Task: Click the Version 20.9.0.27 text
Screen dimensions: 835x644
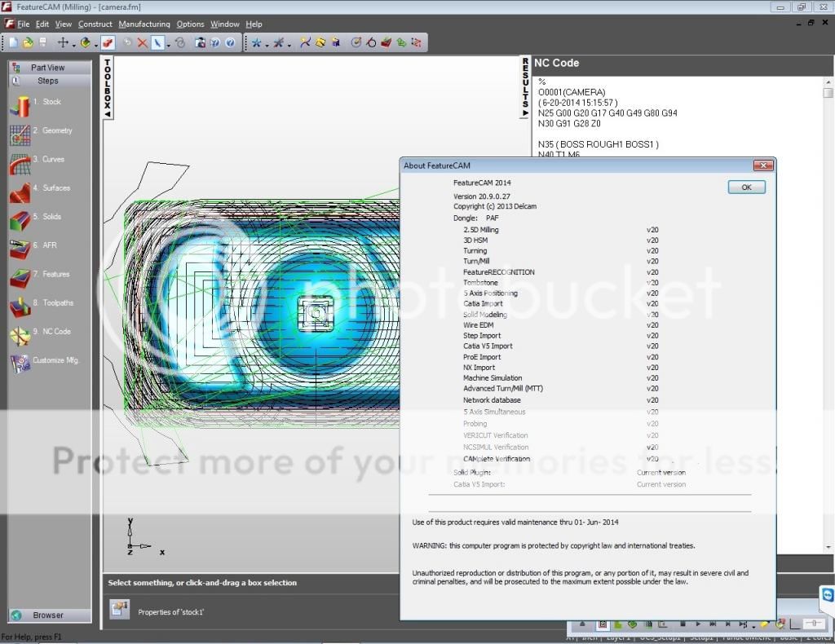Action: (482, 196)
